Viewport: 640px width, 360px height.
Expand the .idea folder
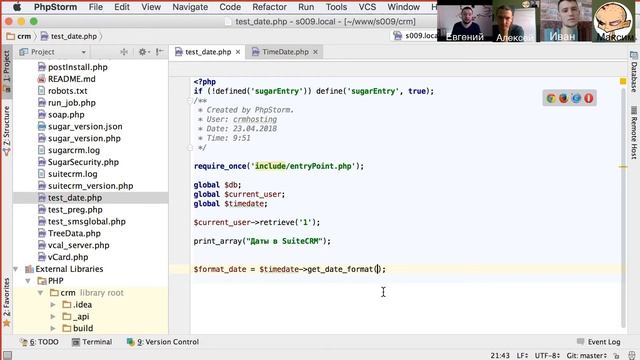tap(53, 304)
